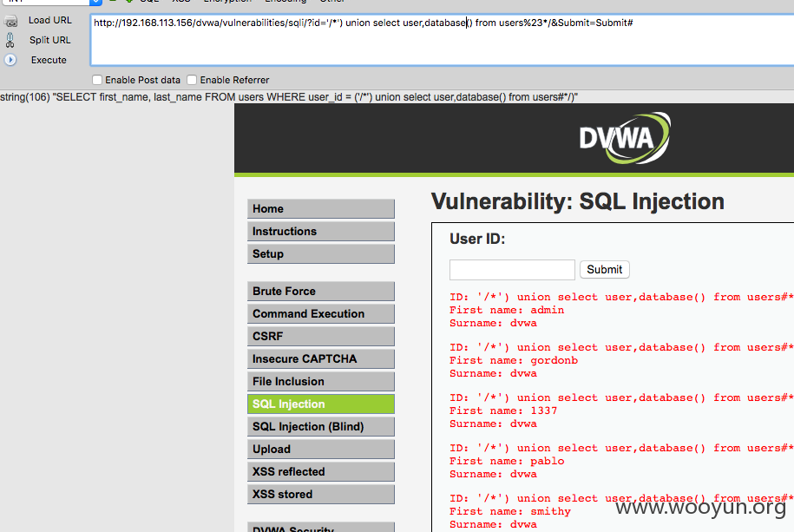Click the 'First name: pablo' result
This screenshot has width=794, height=532.
point(507,461)
